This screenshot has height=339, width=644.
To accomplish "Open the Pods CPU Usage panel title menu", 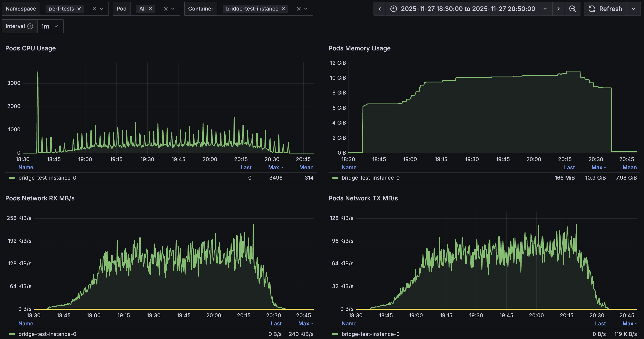I will pos(30,48).
